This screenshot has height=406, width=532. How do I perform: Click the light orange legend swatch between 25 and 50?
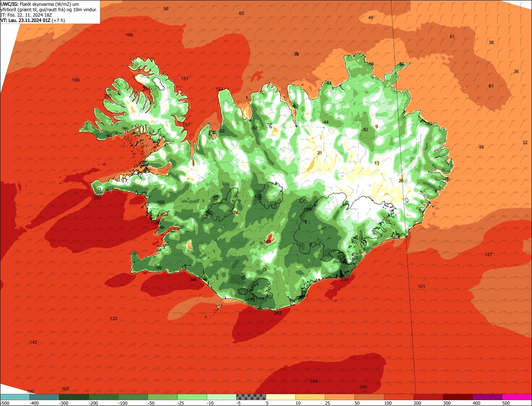tap(339, 397)
